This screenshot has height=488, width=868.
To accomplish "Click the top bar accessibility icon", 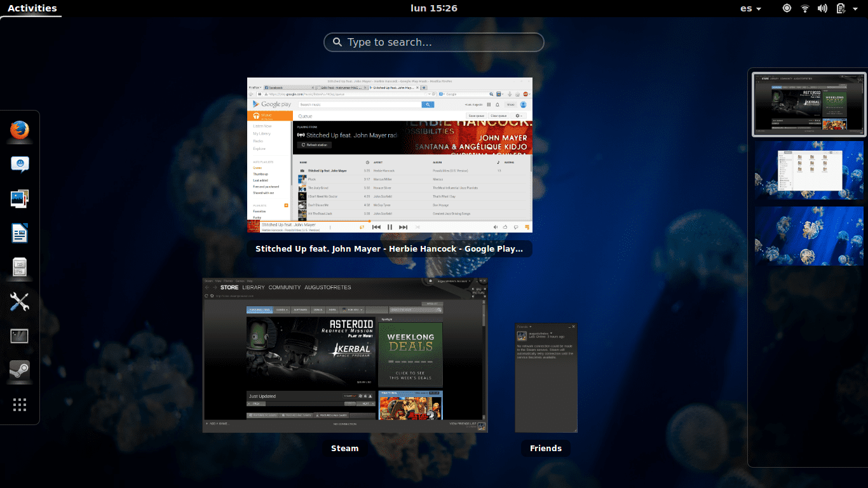I will [x=787, y=8].
